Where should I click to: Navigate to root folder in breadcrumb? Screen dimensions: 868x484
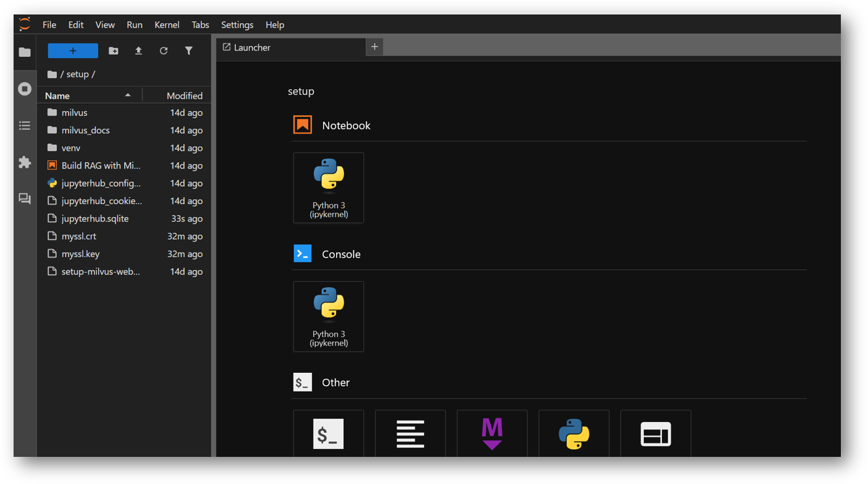52,74
